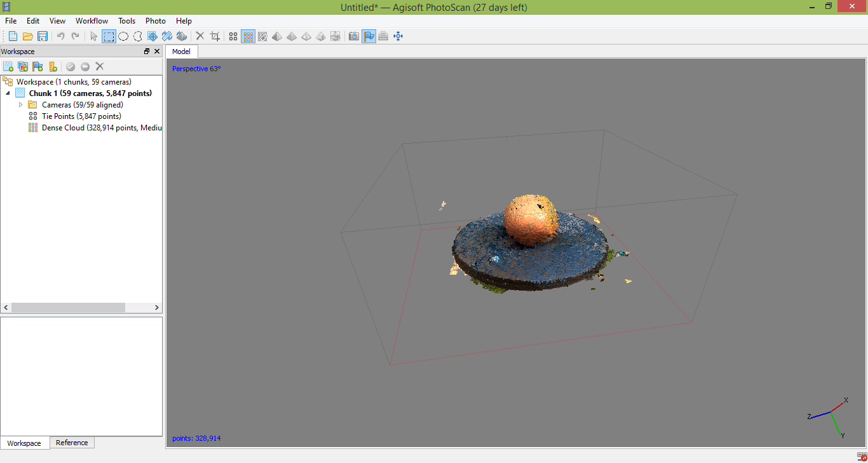Toggle Show Markers flag icon
This screenshot has width=868, height=463.
(369, 36)
